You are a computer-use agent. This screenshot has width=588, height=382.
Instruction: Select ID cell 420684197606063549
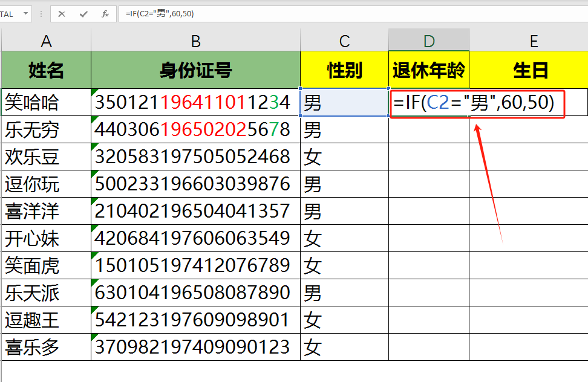196,238
